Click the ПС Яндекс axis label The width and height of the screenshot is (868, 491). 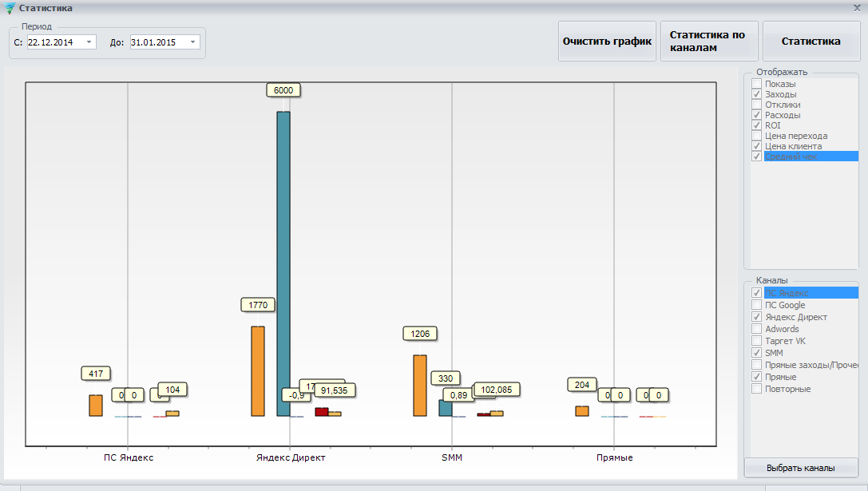[x=129, y=457]
